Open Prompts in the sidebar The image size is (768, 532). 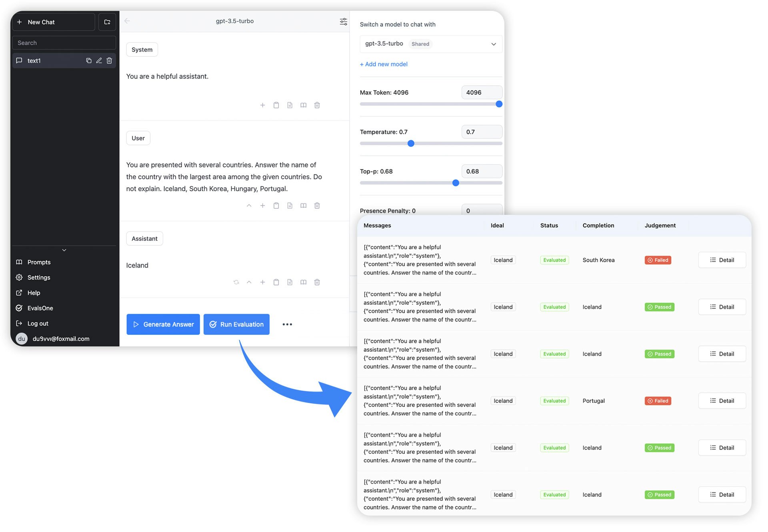[x=39, y=262]
